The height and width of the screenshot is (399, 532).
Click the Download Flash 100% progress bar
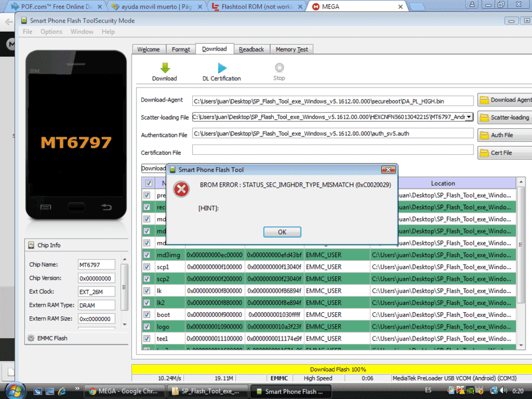332,369
